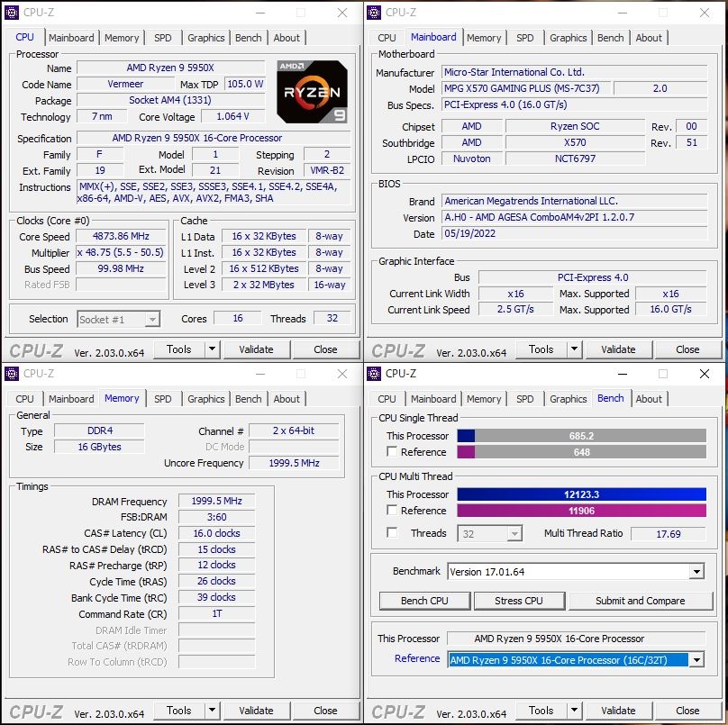This screenshot has height=725, width=728.
Task: Click CPU-Z app icon in Mainboard window title
Action: click(x=373, y=13)
